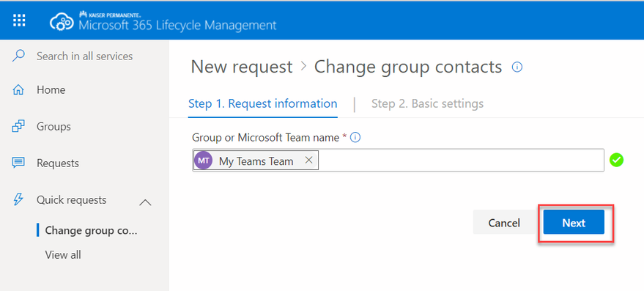Click the Microsoft 365 Lifecycle Management logo
This screenshot has width=644, height=291.
62,22
